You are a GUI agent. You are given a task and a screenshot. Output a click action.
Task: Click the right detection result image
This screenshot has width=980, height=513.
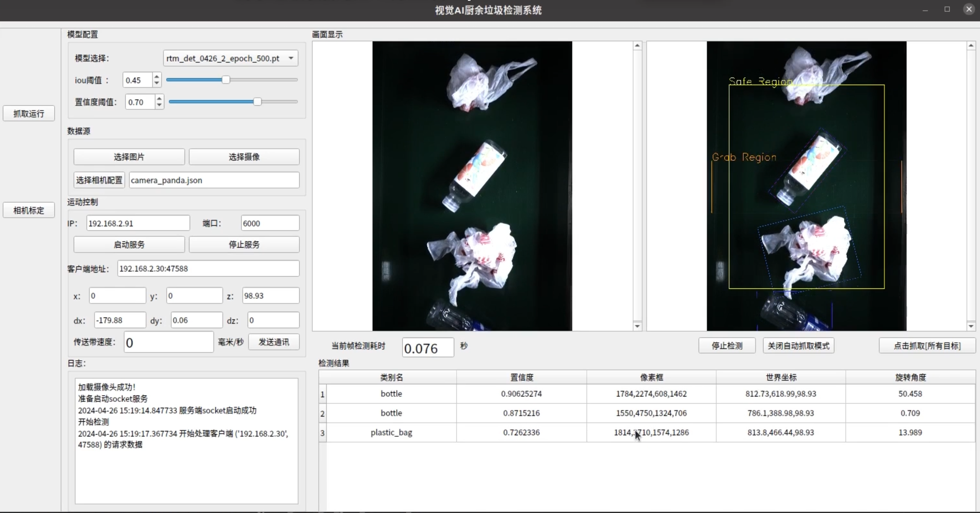806,186
